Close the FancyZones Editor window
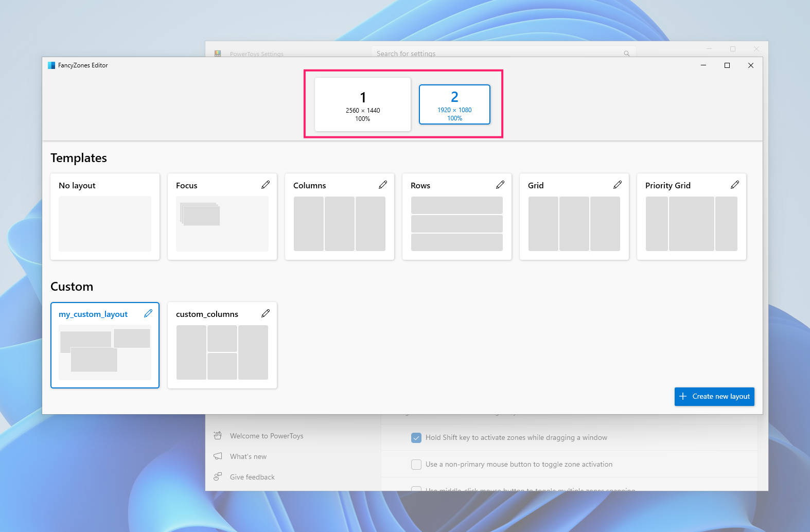This screenshot has height=532, width=810. pos(751,65)
